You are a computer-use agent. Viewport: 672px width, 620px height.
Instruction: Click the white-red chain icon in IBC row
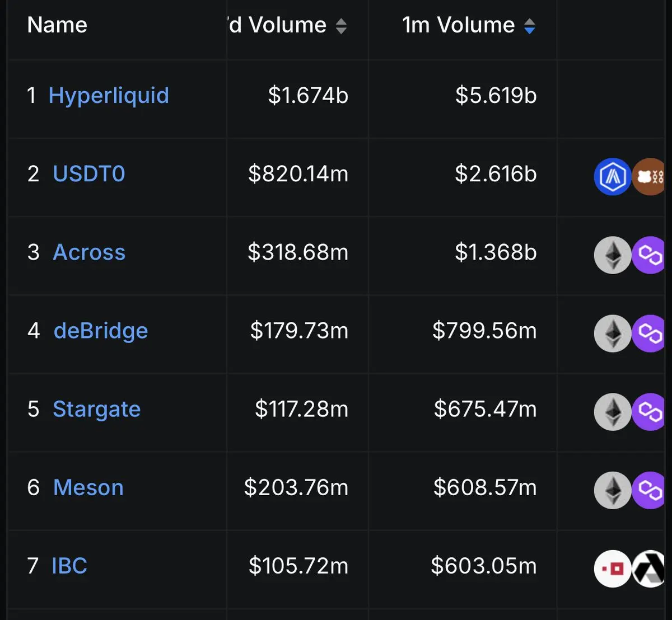coord(613,569)
